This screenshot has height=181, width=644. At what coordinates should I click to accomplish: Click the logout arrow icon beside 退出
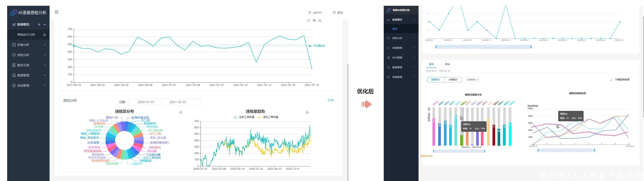tap(334, 13)
